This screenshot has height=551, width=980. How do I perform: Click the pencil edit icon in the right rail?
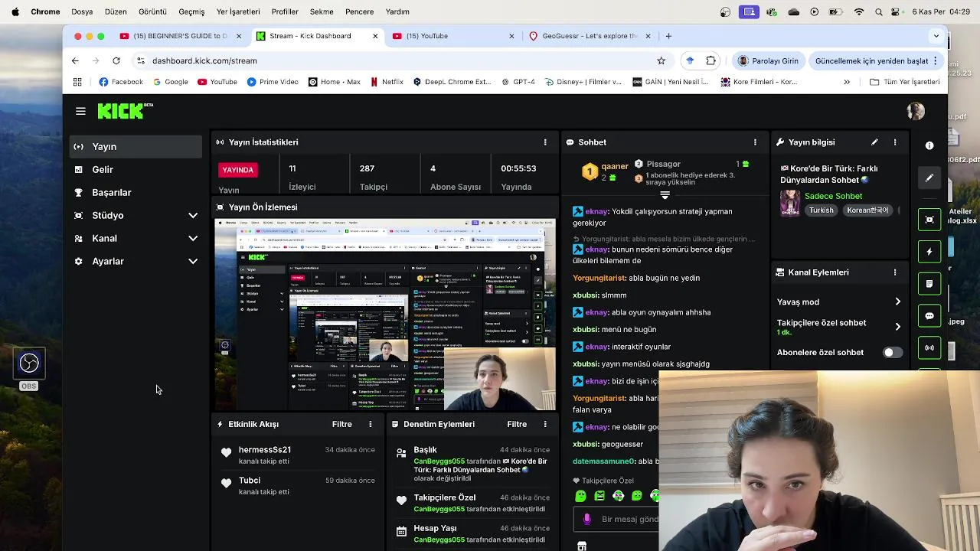929,178
